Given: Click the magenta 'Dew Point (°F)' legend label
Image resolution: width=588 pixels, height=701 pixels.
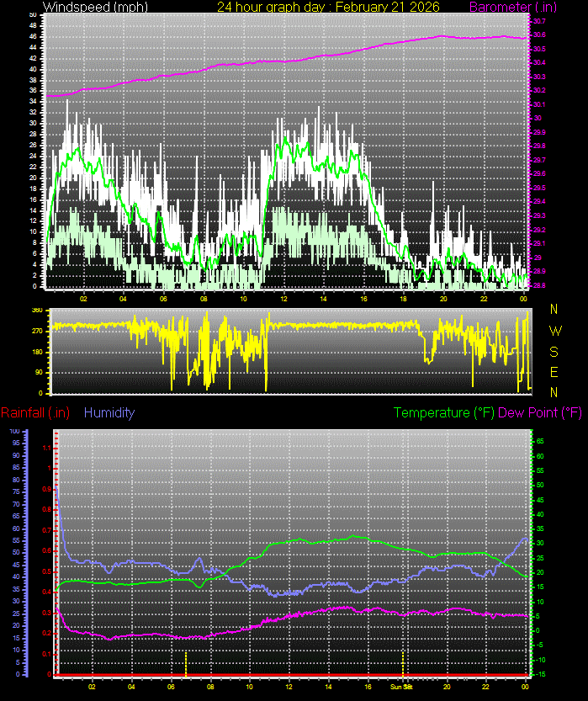Looking at the screenshot, I should (540, 412).
